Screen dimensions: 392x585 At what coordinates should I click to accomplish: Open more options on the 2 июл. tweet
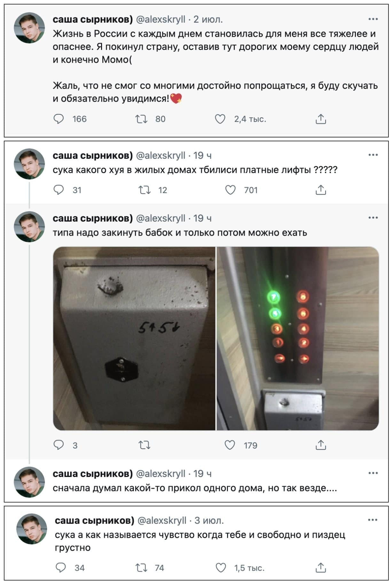[373, 19]
